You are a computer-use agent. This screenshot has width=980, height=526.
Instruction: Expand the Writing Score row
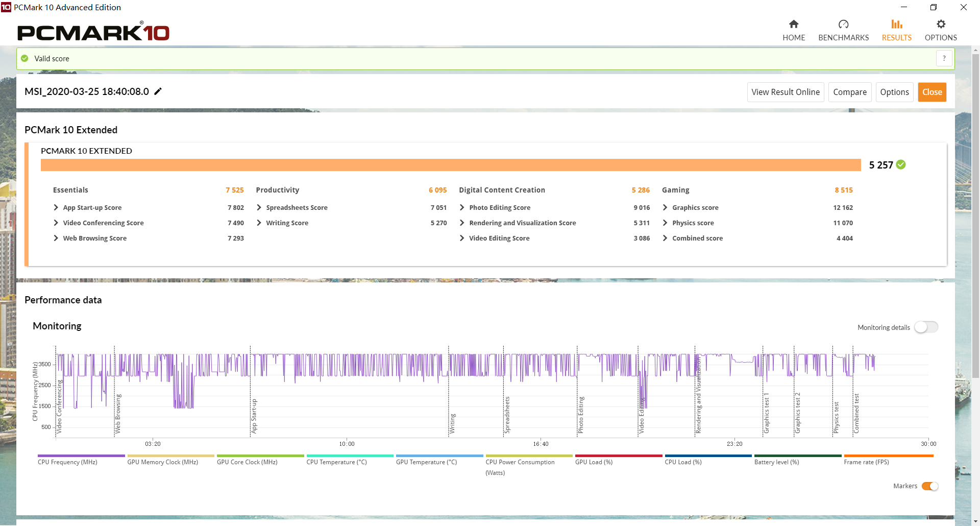coord(259,223)
